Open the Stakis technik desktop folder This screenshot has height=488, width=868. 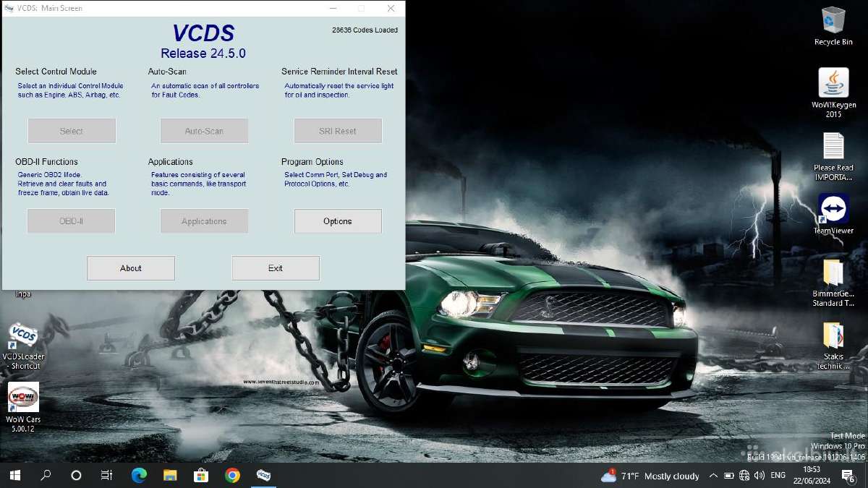click(833, 346)
